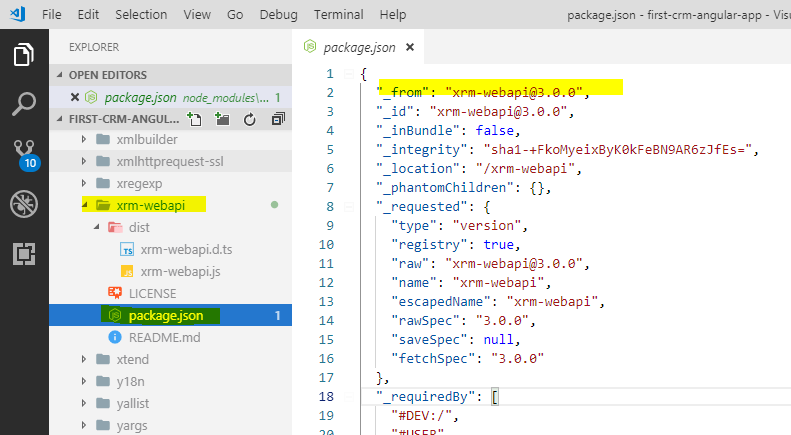791x435 pixels.
Task: Open the Extensions view icon
Action: 24,254
